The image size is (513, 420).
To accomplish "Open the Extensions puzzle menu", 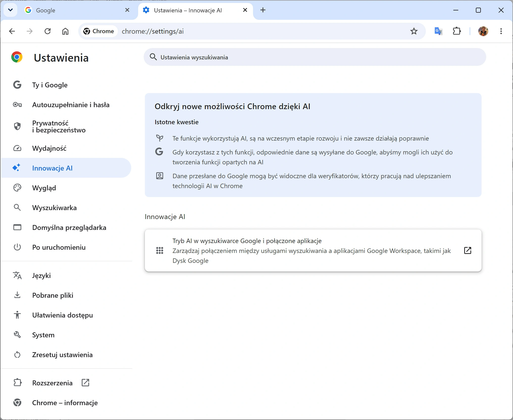I will pyautogui.click(x=457, y=31).
